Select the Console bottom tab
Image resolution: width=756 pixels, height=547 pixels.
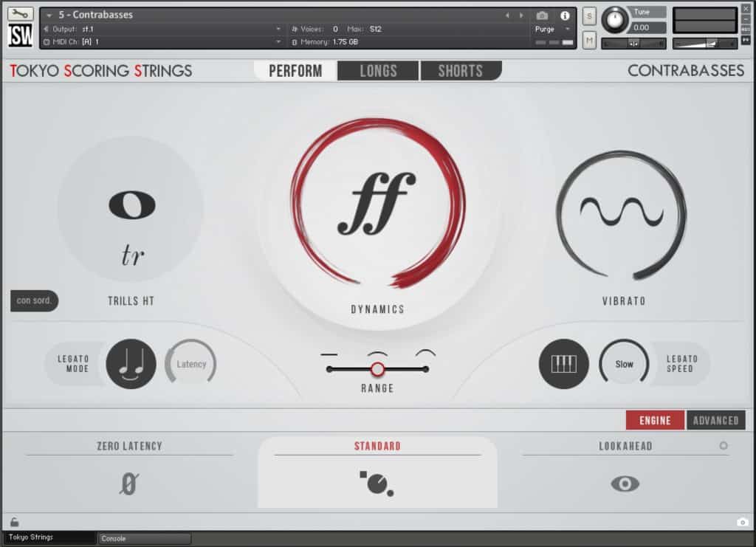pos(145,538)
